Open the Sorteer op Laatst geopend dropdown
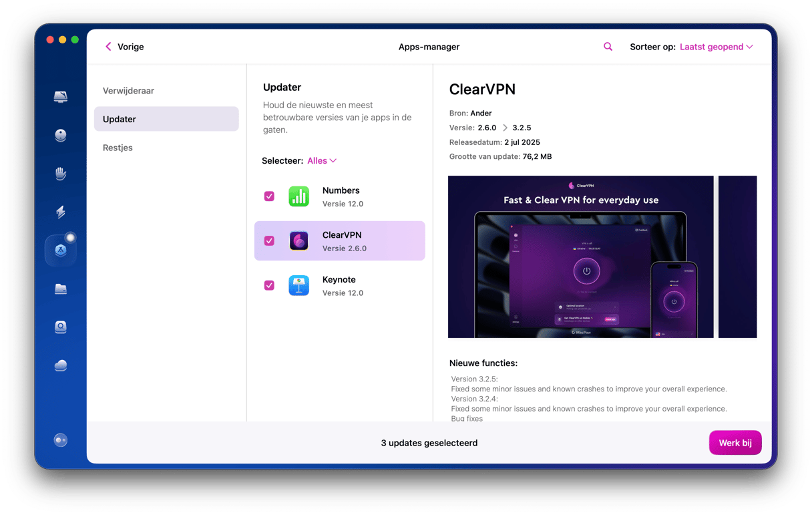 [716, 47]
